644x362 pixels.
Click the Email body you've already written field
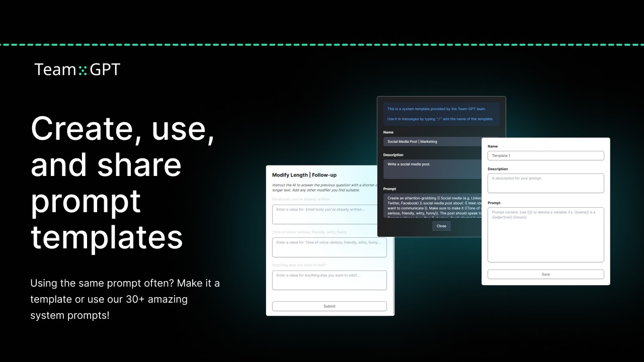[x=330, y=214]
